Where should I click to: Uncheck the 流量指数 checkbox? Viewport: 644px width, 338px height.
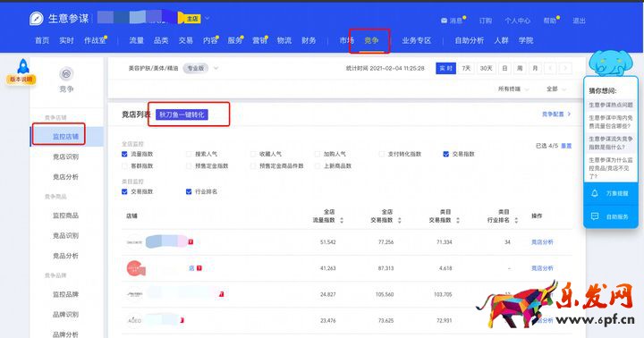tap(124, 154)
